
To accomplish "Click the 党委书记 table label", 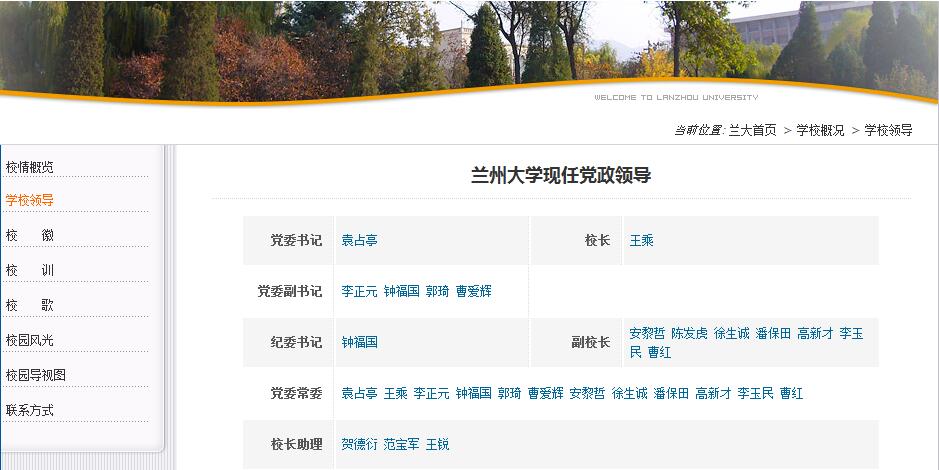I will click(x=296, y=241).
